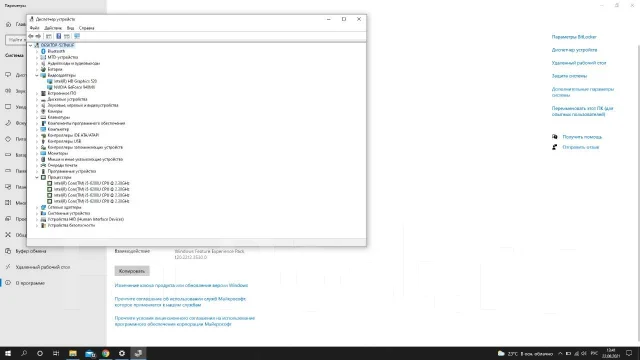Click the icon of the 'Сетевые адаптеры' category
The width and height of the screenshot is (640, 360).
click(43, 207)
